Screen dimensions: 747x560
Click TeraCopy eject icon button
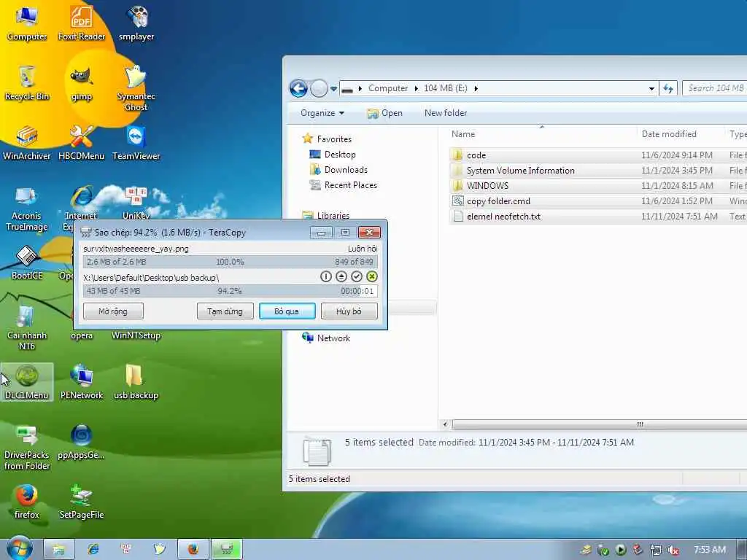(x=341, y=276)
